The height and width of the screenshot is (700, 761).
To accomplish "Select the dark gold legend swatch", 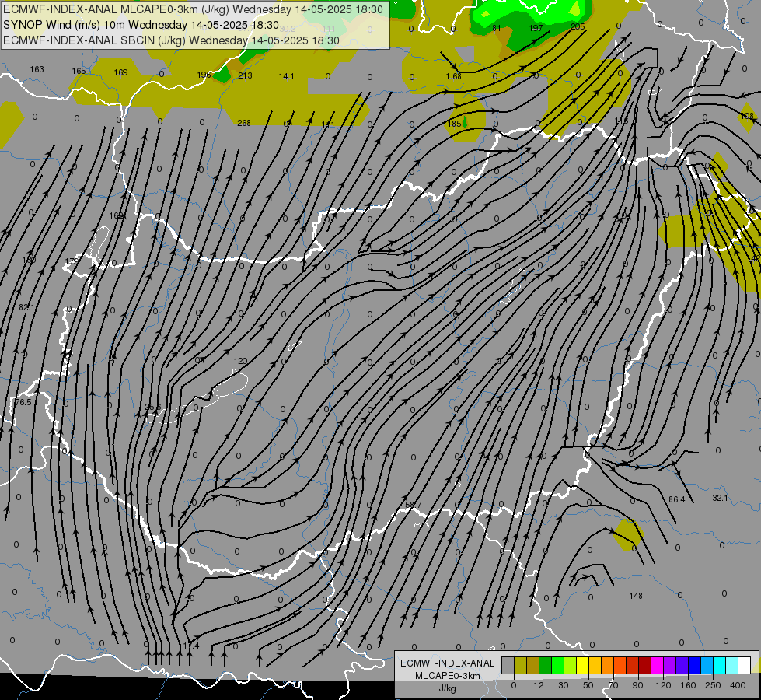I will [x=533, y=665].
